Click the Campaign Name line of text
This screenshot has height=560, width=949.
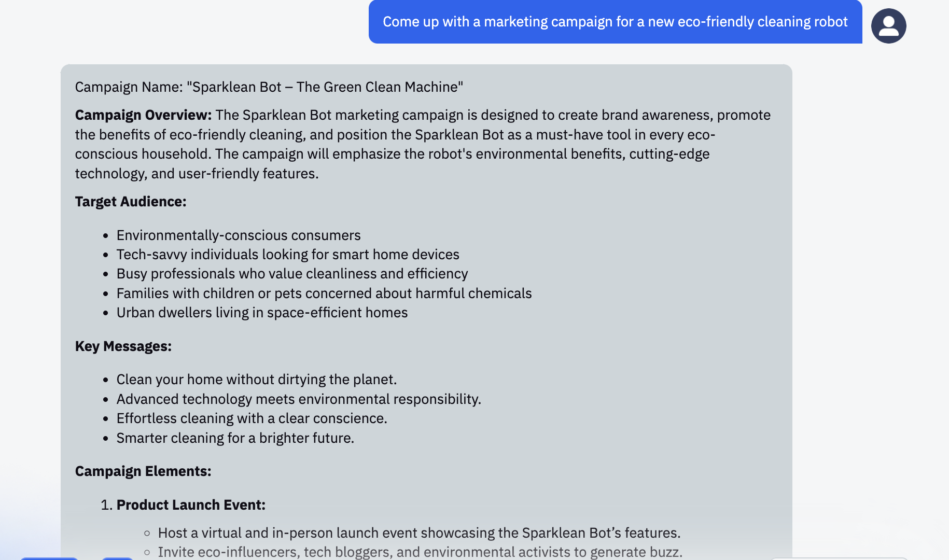click(269, 87)
